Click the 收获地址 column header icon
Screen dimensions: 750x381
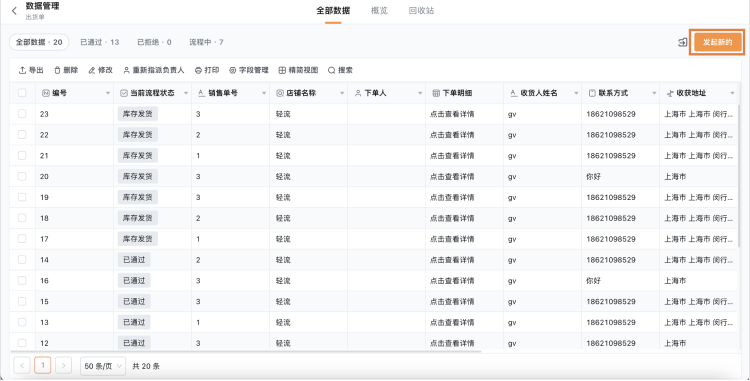point(670,93)
